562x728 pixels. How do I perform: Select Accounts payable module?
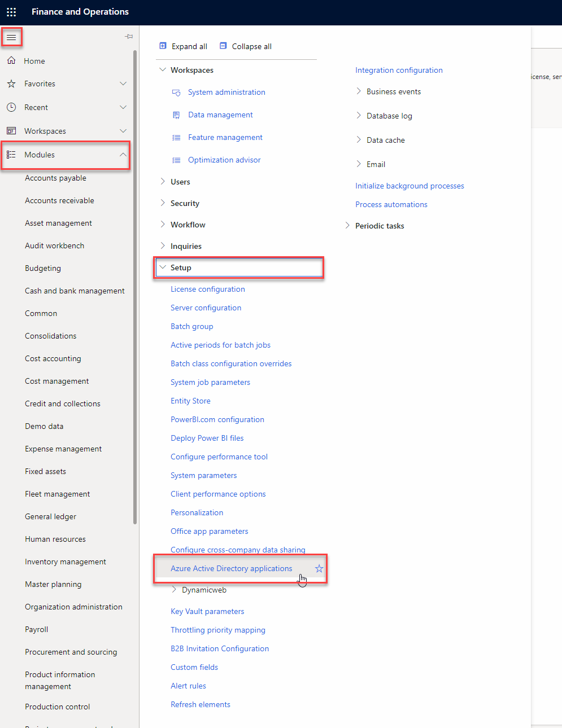click(55, 178)
